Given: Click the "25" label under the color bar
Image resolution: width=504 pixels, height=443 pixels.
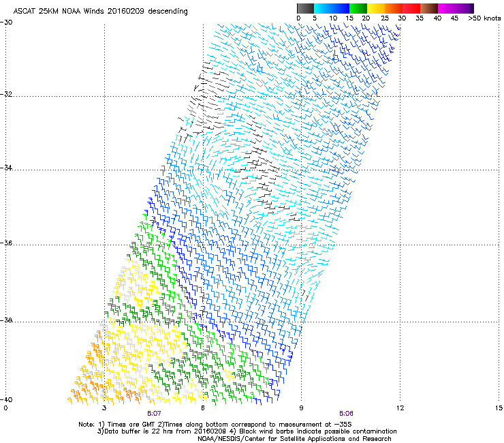Looking at the screenshot, I should (384, 18).
